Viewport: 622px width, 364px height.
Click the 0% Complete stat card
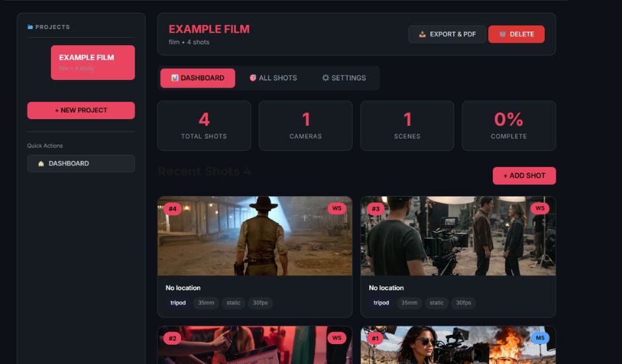(x=508, y=126)
